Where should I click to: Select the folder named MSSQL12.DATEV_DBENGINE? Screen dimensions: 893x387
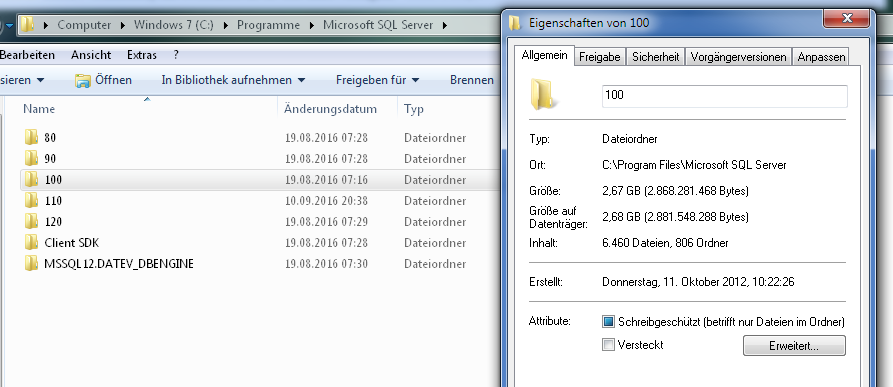(119, 264)
